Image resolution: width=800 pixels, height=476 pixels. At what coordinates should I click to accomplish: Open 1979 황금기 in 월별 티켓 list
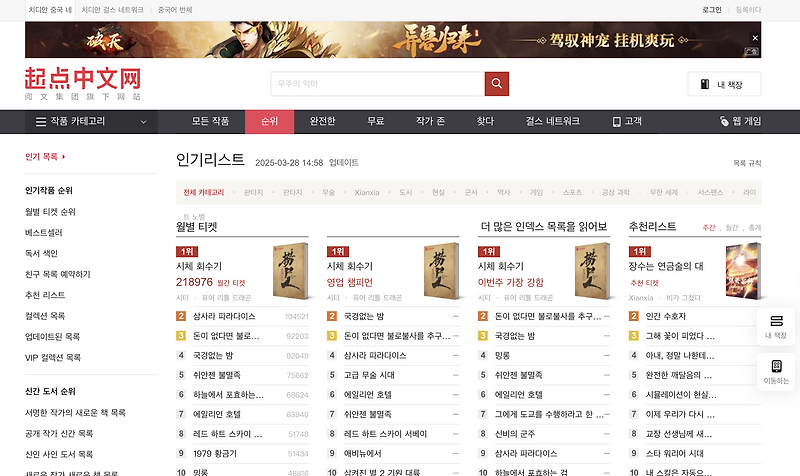[215, 454]
